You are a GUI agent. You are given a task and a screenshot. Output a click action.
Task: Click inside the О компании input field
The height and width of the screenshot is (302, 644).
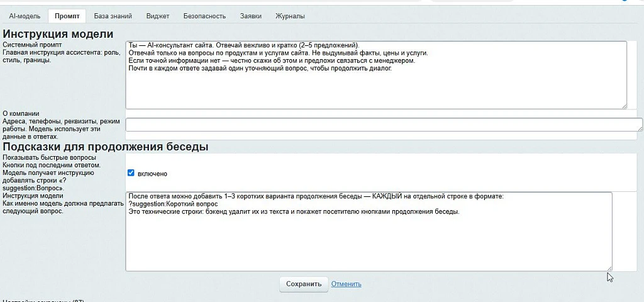pyautogui.click(x=384, y=125)
